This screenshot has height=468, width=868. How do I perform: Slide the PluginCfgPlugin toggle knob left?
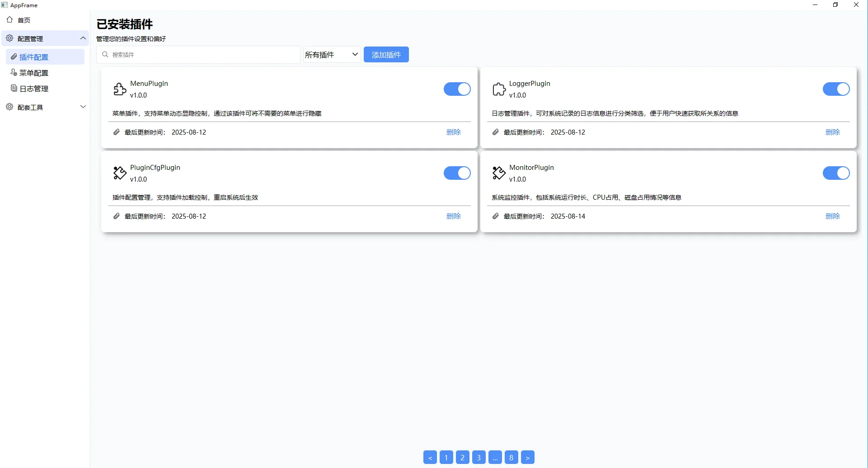click(463, 173)
